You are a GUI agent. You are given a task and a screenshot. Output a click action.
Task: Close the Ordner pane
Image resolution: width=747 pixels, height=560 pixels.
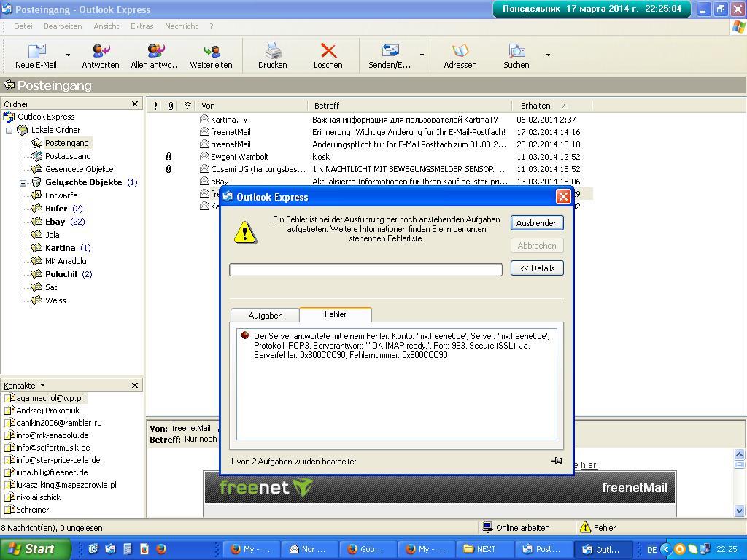tap(135, 104)
